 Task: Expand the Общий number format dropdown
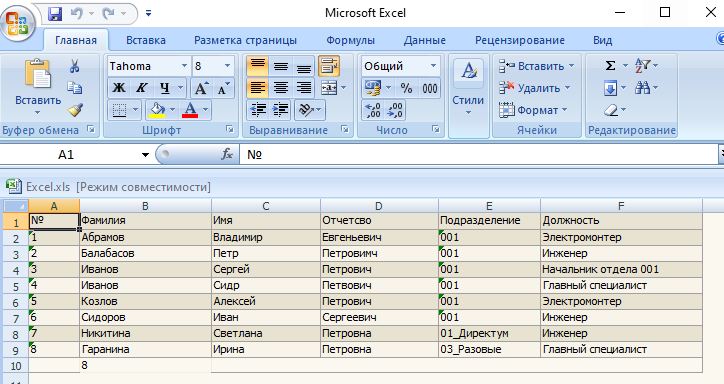coord(433,66)
